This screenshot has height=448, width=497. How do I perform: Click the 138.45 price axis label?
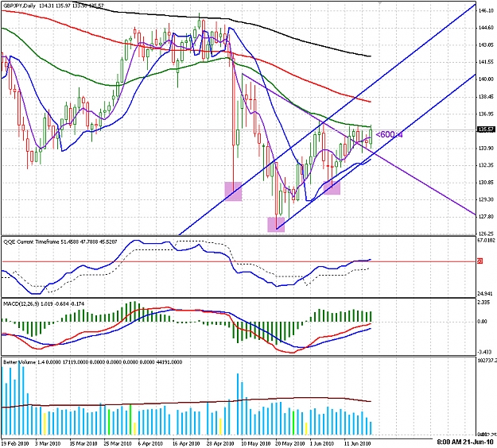coord(486,97)
